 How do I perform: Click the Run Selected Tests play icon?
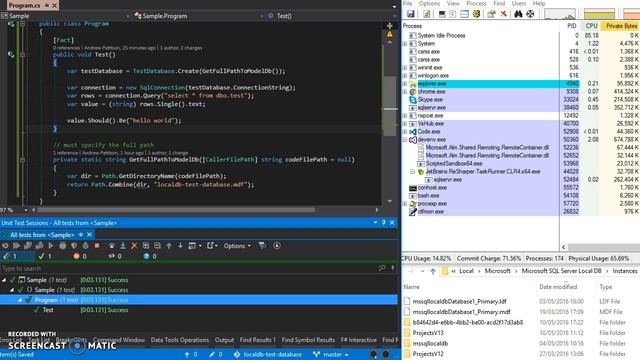tap(51, 246)
